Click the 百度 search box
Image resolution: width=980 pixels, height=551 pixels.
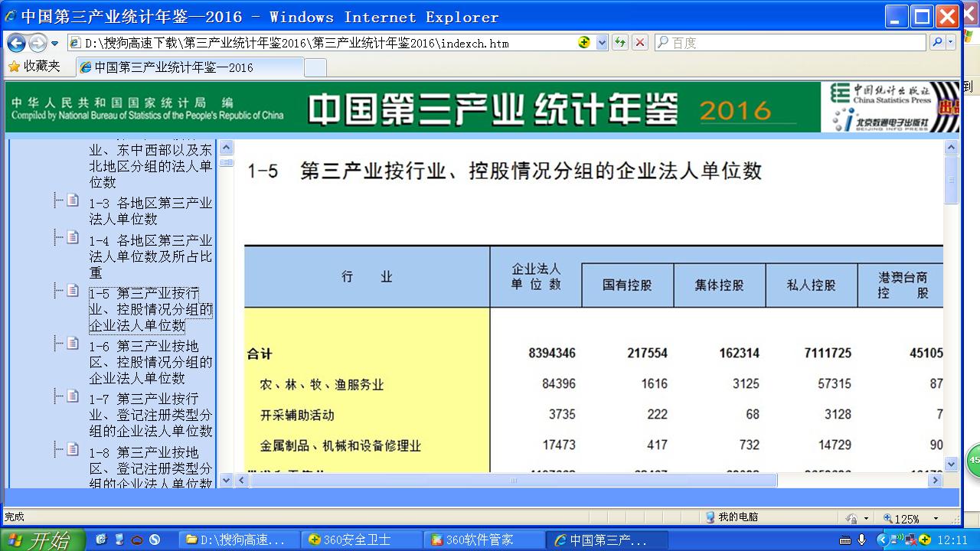(x=791, y=43)
